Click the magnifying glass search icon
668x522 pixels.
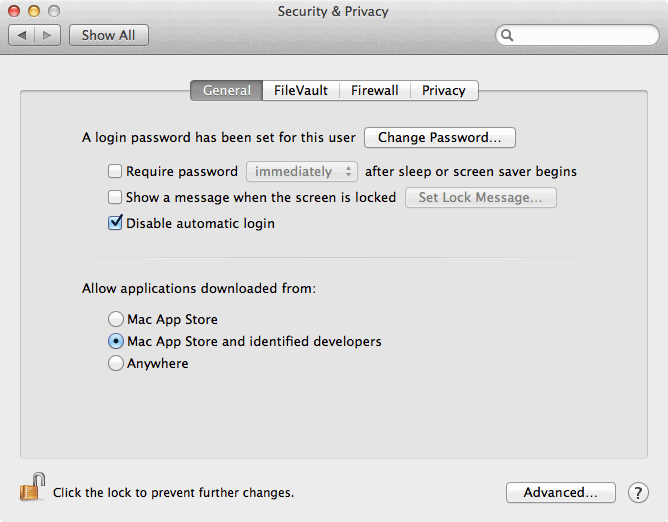(507, 35)
